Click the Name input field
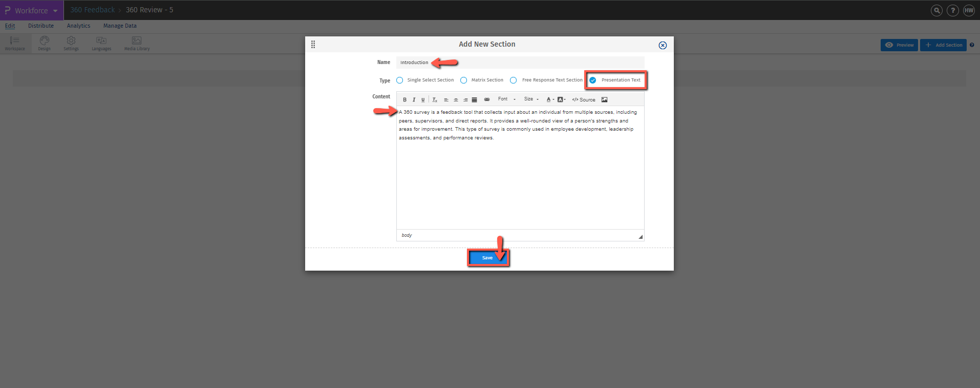Image resolution: width=980 pixels, height=388 pixels. tap(520, 63)
